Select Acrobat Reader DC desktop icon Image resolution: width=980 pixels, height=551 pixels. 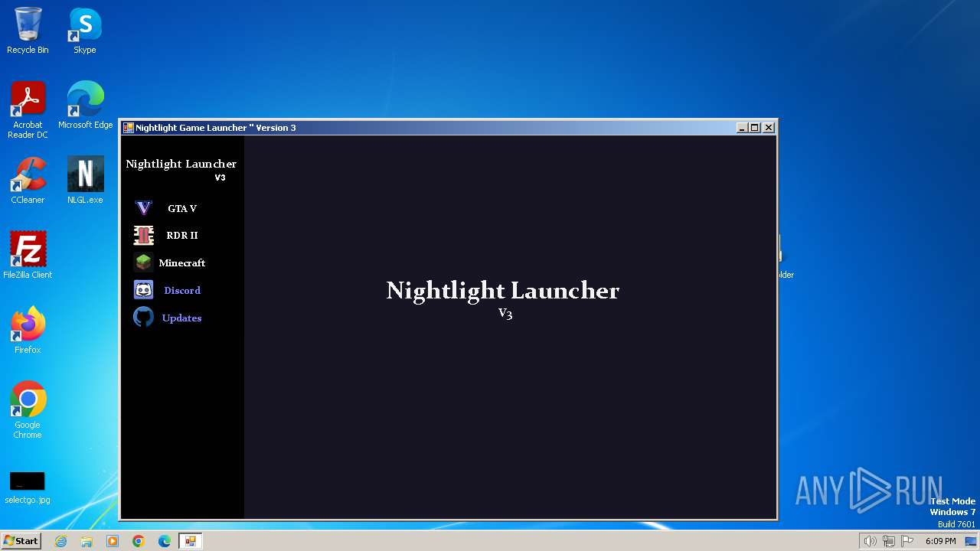[x=28, y=110]
